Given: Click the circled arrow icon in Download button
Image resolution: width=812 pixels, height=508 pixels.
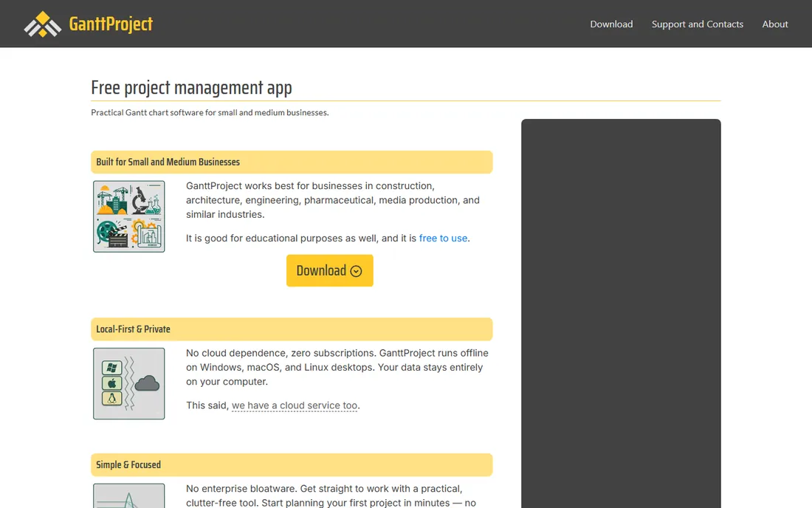Looking at the screenshot, I should point(356,271).
